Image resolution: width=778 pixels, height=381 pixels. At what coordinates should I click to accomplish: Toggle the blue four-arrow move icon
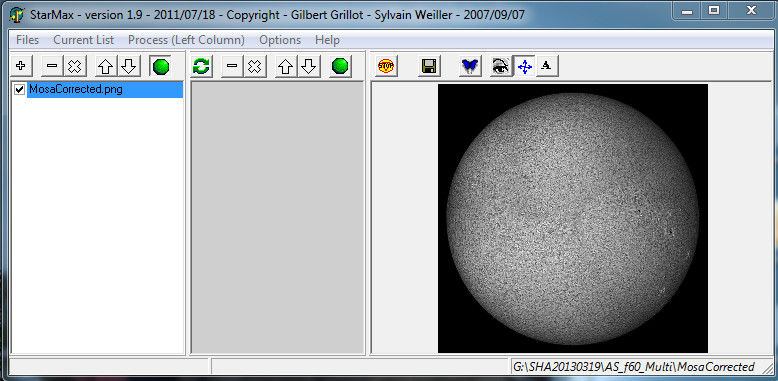point(524,66)
